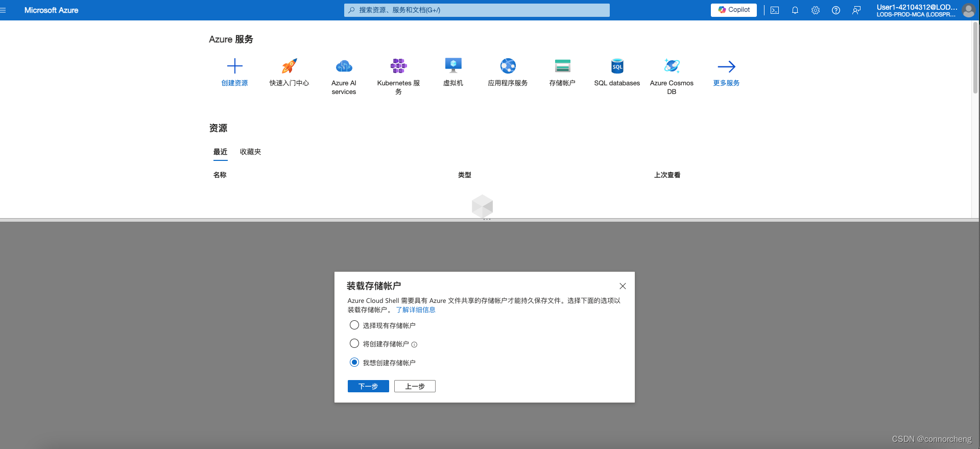Select 将创建存储帐户 radio option
This screenshot has height=449, width=980.
click(354, 343)
